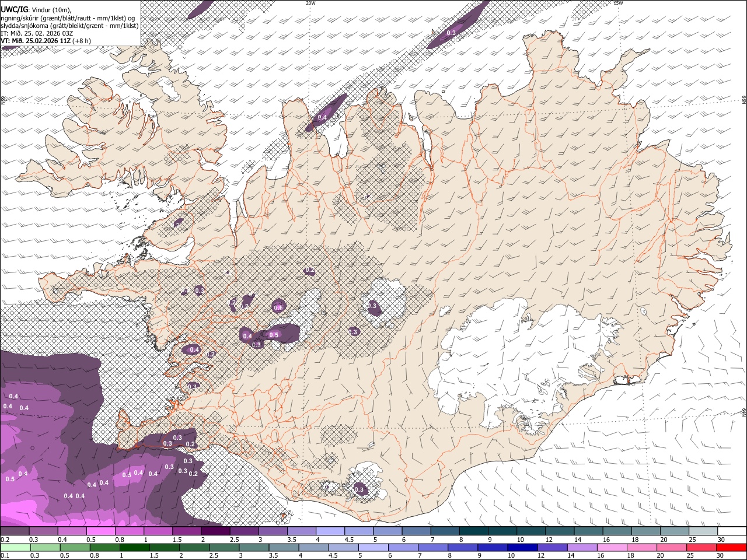Click the '64N' latitude label on right edge
The width and height of the screenshot is (747, 560).
[x=744, y=412]
